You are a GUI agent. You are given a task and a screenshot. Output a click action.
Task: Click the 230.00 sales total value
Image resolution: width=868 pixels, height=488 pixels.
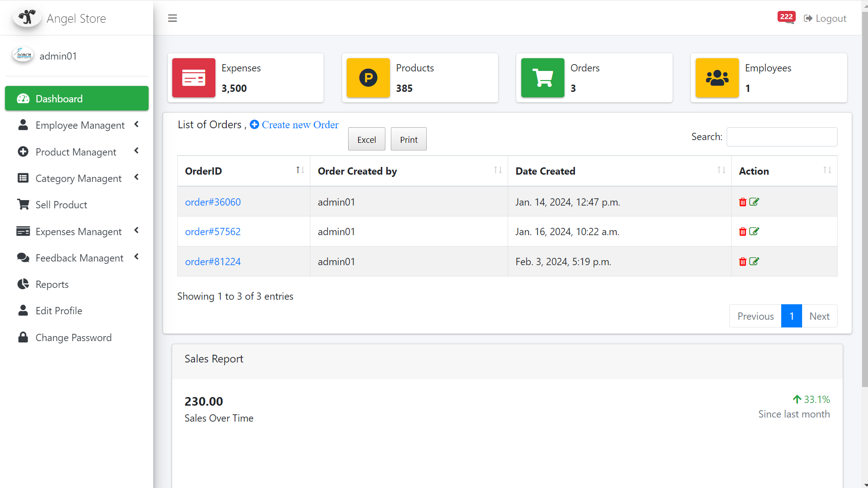(x=204, y=401)
